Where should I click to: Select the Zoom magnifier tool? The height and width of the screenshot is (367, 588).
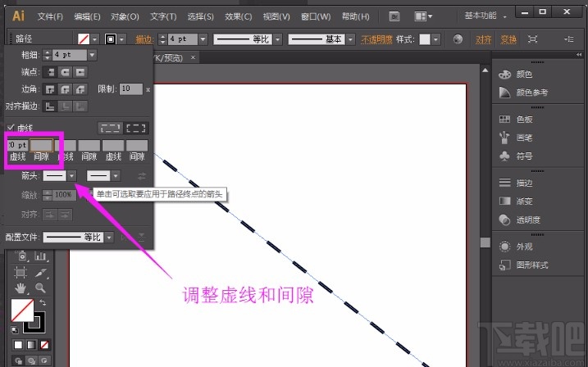40,288
